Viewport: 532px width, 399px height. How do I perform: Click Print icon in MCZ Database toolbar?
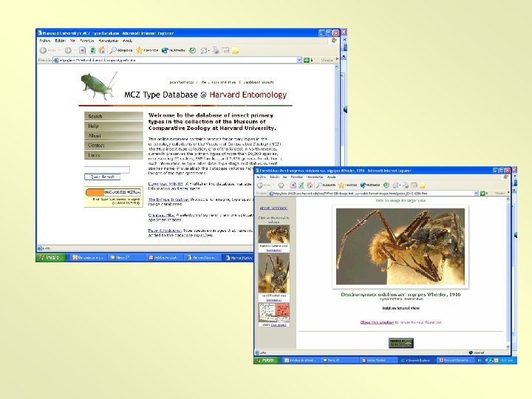coord(216,50)
